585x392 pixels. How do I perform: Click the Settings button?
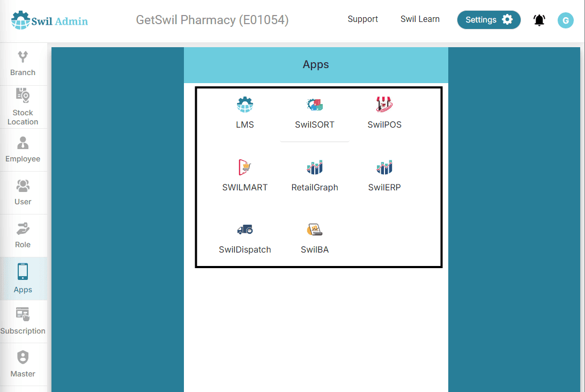[488, 20]
